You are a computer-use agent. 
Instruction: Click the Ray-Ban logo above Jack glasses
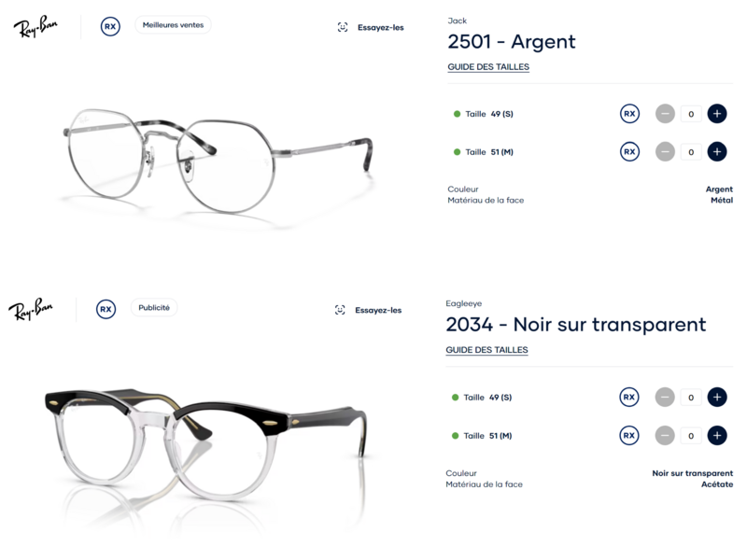(x=35, y=27)
